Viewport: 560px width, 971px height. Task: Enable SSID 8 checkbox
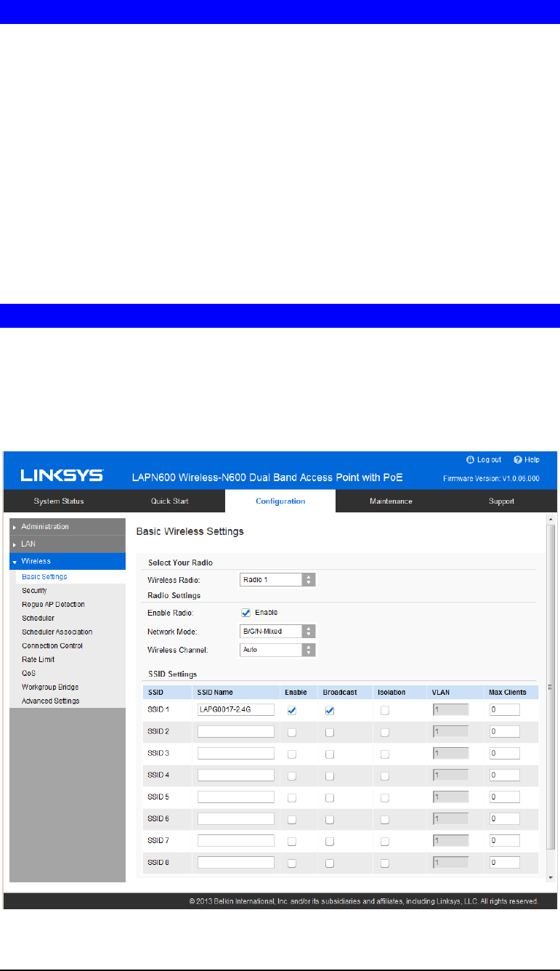click(x=292, y=863)
